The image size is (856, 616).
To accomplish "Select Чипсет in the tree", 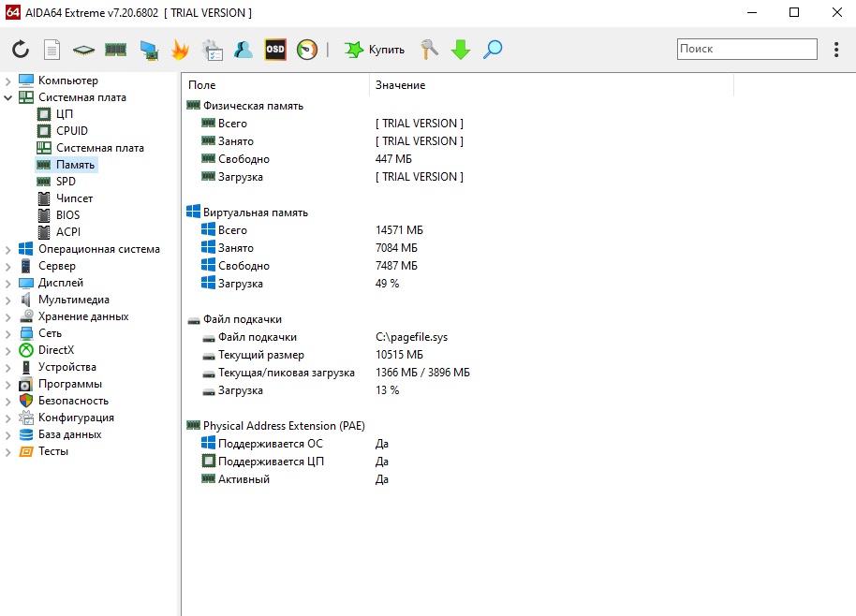I will coord(74,198).
